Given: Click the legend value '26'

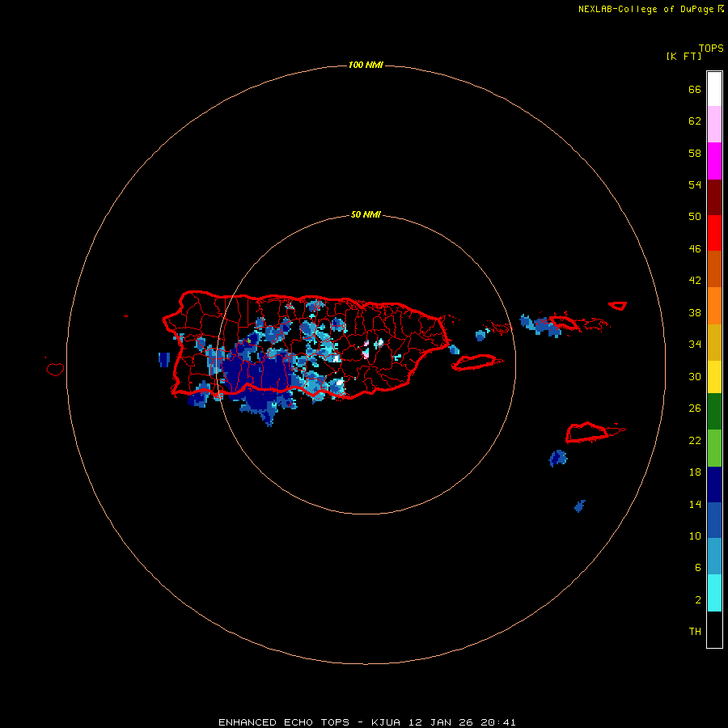Looking at the screenshot, I should point(695,408).
